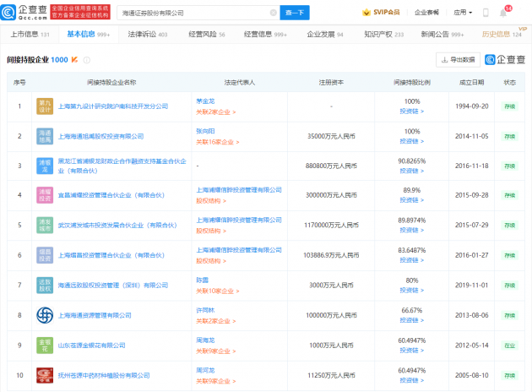This screenshot has width=532, height=392.
Task: Open the mobile phone app icon
Action: pyautogui.click(x=486, y=13)
